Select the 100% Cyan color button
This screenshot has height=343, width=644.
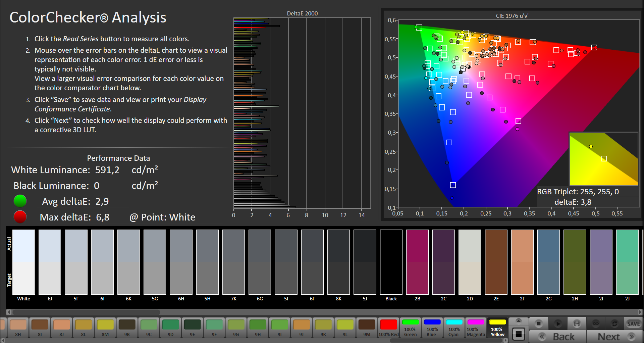pyautogui.click(x=454, y=328)
